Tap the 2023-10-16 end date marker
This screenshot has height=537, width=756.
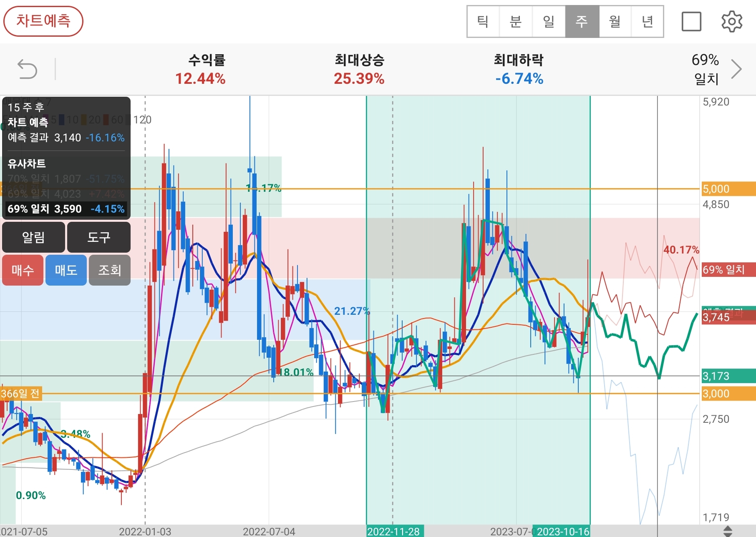pos(562,531)
